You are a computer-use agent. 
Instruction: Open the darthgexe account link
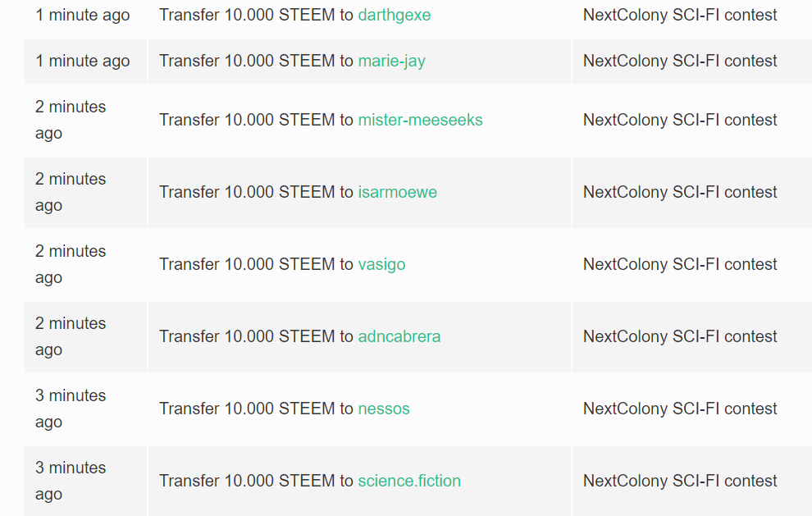pos(394,15)
